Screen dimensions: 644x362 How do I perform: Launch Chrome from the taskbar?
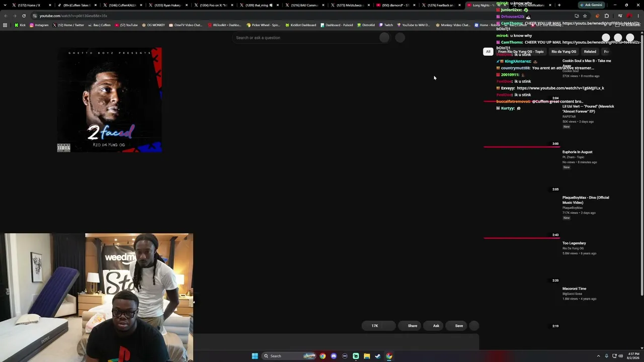coord(323,356)
